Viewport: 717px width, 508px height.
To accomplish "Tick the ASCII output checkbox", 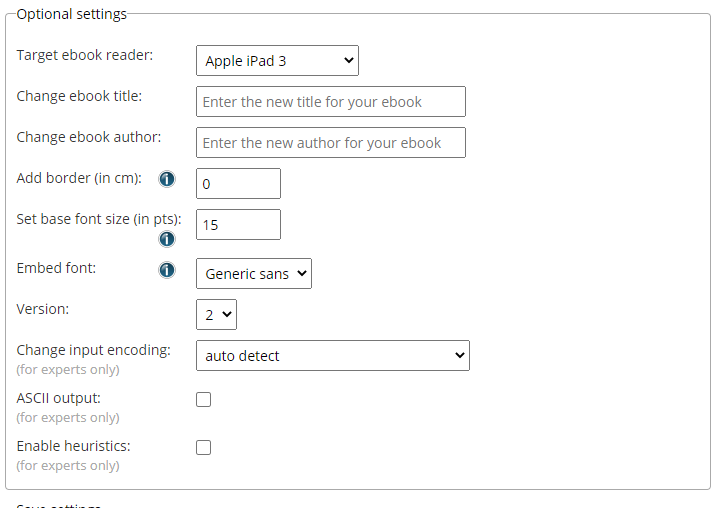I will tap(203, 399).
